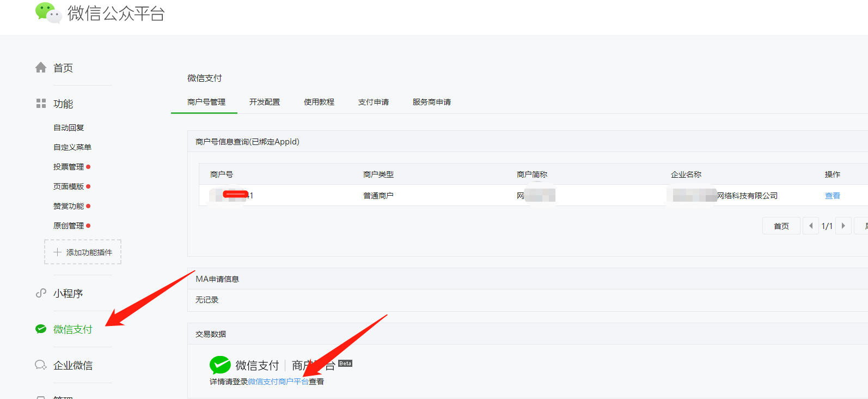
Task: Click the green WeChat Pay checkmark logo
Action: [220, 365]
